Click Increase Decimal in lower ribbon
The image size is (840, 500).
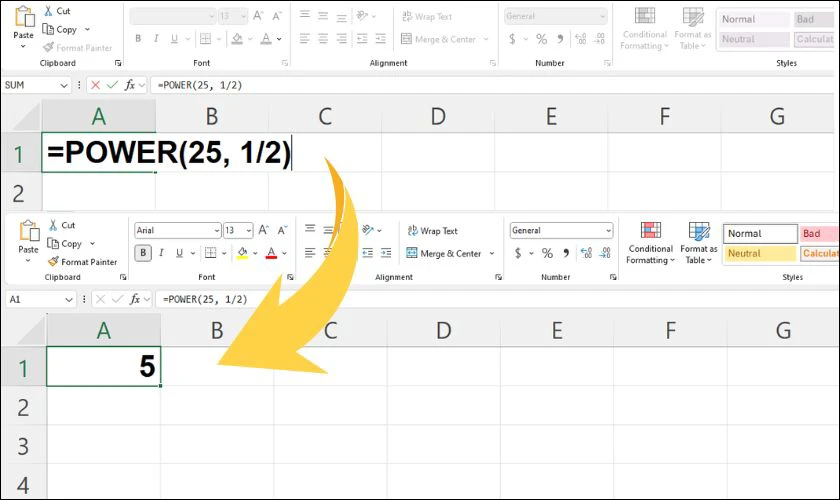[x=587, y=253]
